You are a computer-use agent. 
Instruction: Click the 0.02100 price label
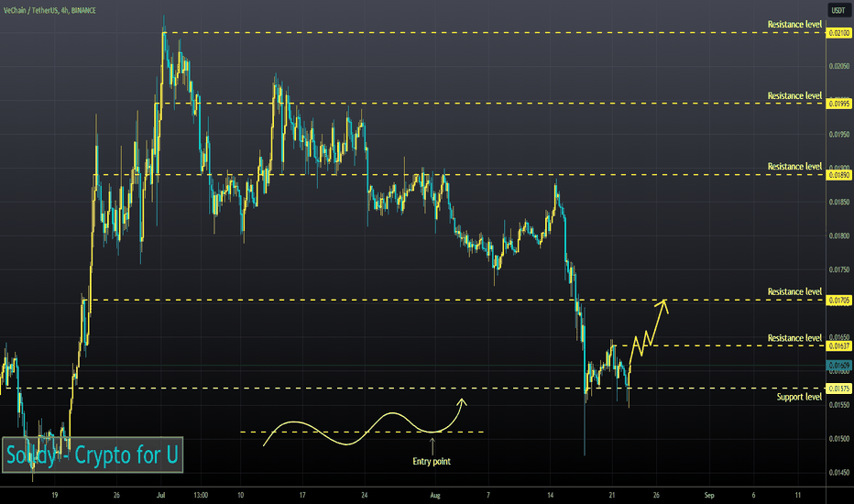[x=839, y=33]
